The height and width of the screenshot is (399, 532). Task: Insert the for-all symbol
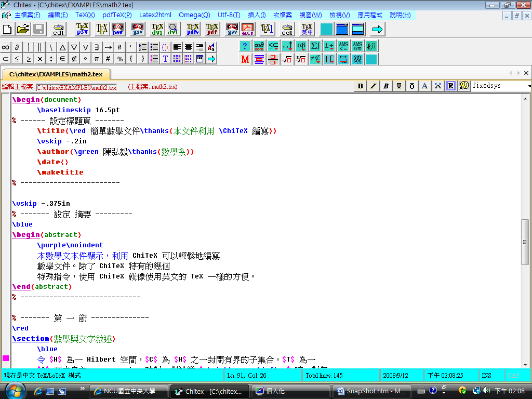tap(86, 47)
